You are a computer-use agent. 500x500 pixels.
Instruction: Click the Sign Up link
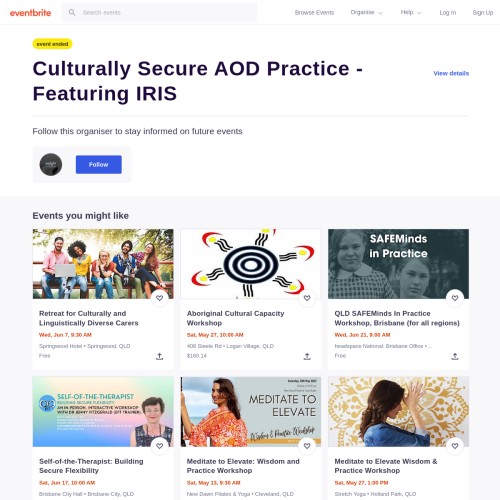482,12
